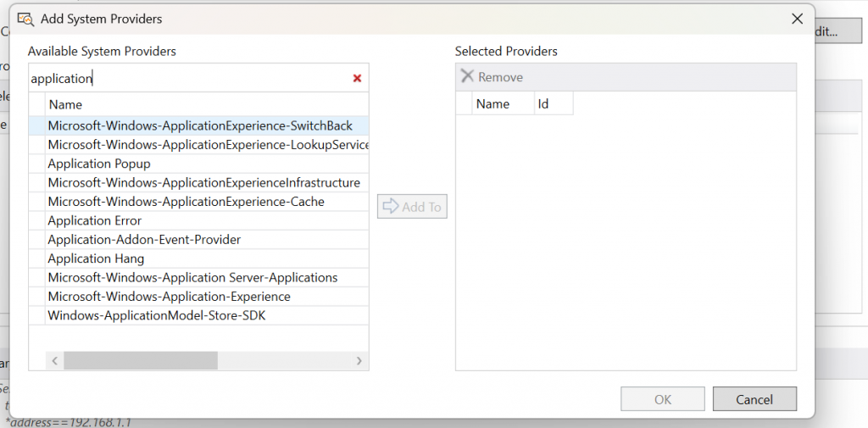Select Microsoft-Windows-ApplicationExperience-SwitchBack provider
The height and width of the screenshot is (428, 868).
199,125
